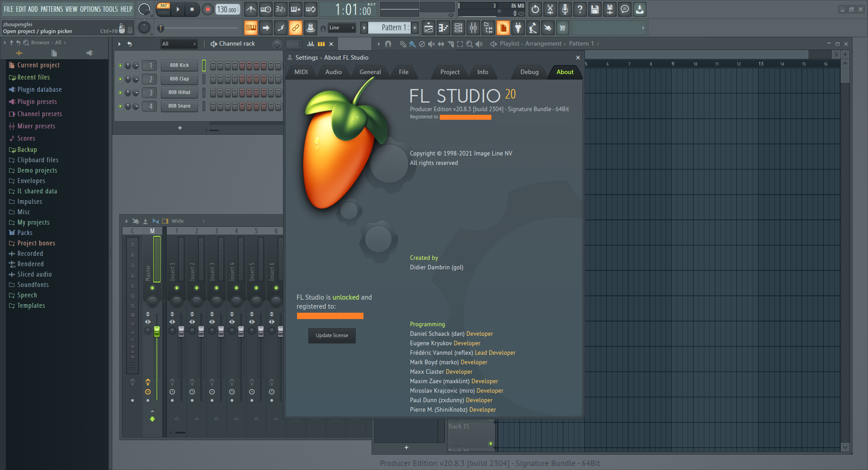Toggle the 808 Kick channel select LED

pyautogui.click(x=204, y=66)
